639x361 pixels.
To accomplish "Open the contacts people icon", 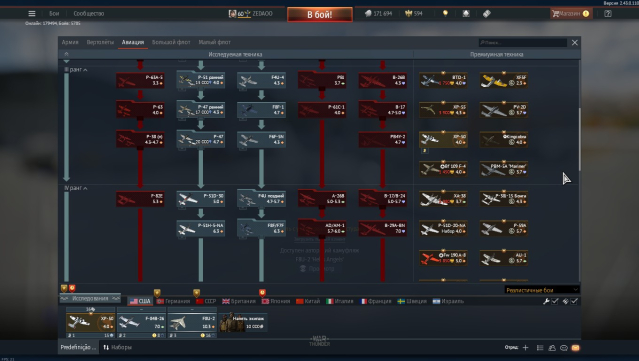I will pos(552,348).
